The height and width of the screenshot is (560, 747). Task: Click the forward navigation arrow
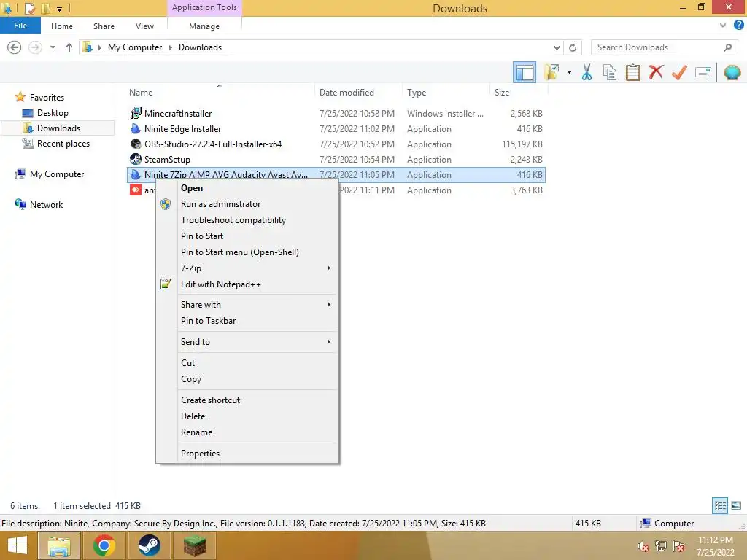35,47
